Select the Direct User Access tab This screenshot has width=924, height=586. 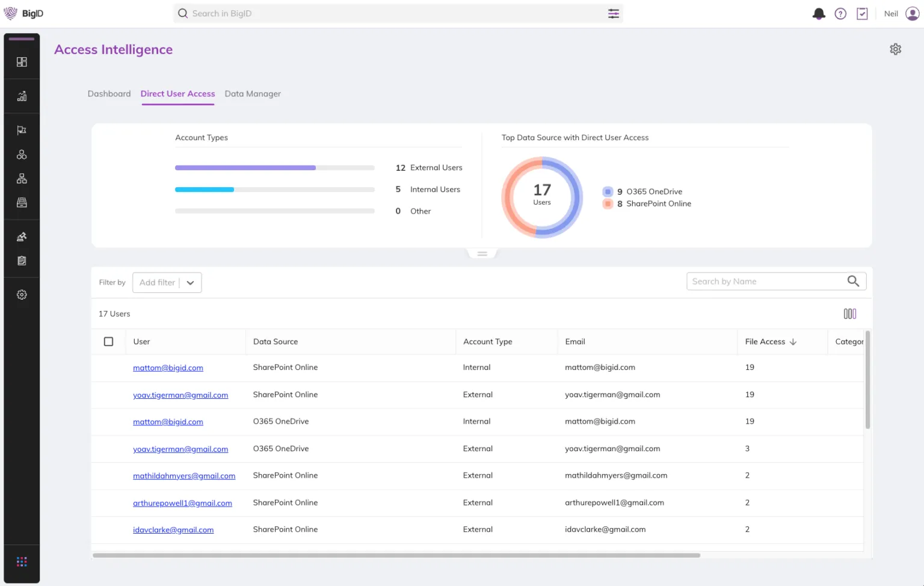pyautogui.click(x=177, y=94)
